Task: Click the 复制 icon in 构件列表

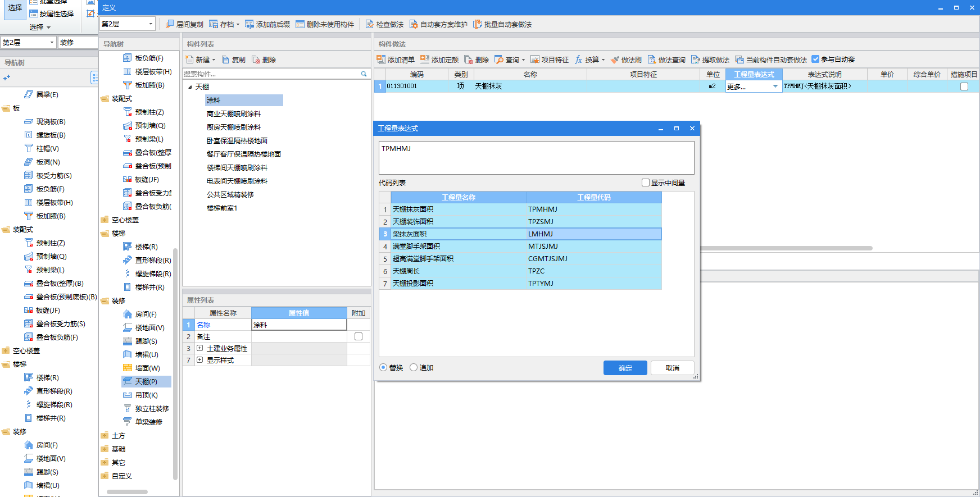Action: (x=226, y=60)
